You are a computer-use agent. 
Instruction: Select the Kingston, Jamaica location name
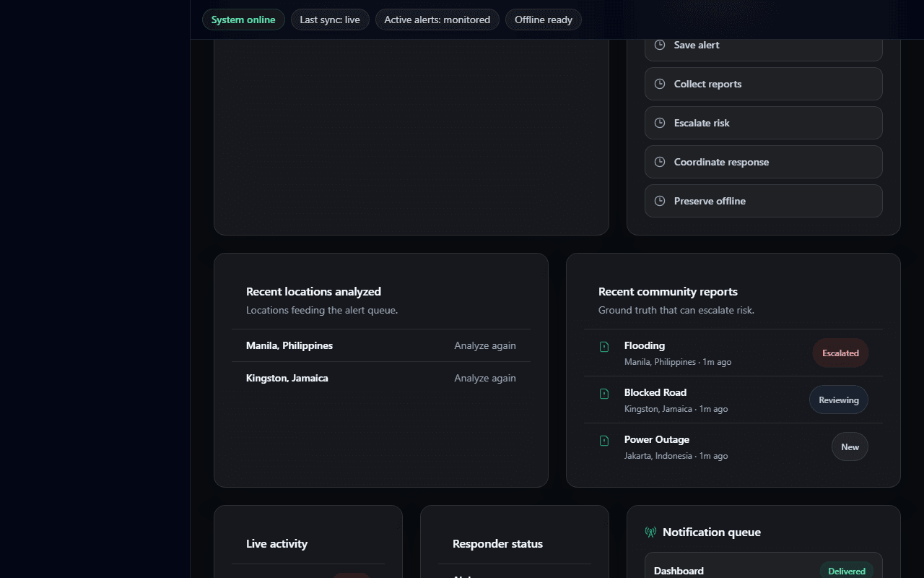coord(287,378)
